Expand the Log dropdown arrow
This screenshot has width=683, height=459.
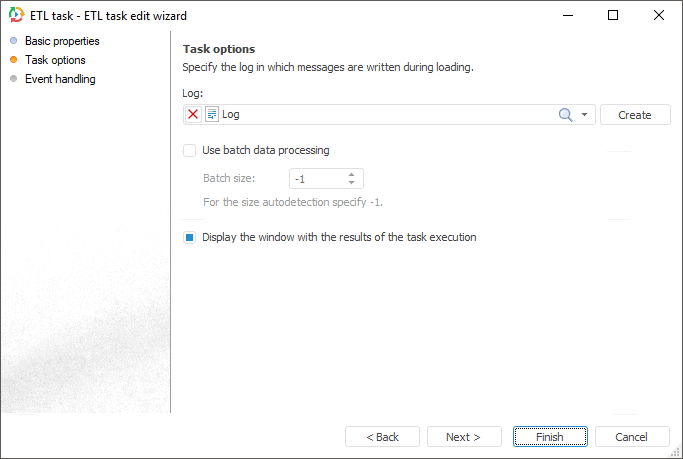[x=585, y=115]
